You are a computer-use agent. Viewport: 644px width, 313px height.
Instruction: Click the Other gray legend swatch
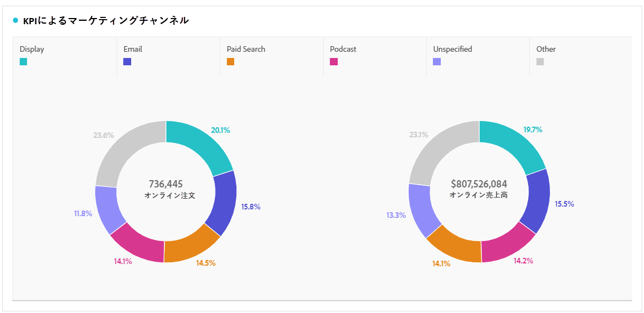click(540, 62)
